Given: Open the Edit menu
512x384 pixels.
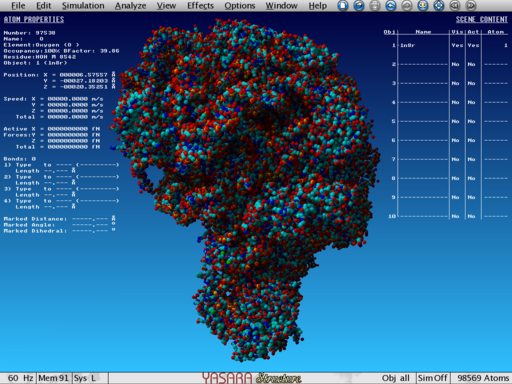Looking at the screenshot, I should coord(44,6).
